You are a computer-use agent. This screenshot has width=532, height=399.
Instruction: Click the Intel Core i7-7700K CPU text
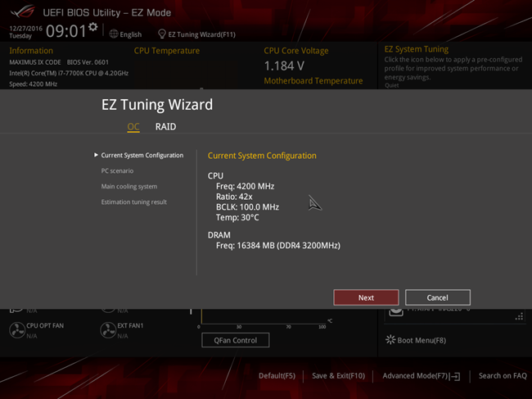click(69, 73)
